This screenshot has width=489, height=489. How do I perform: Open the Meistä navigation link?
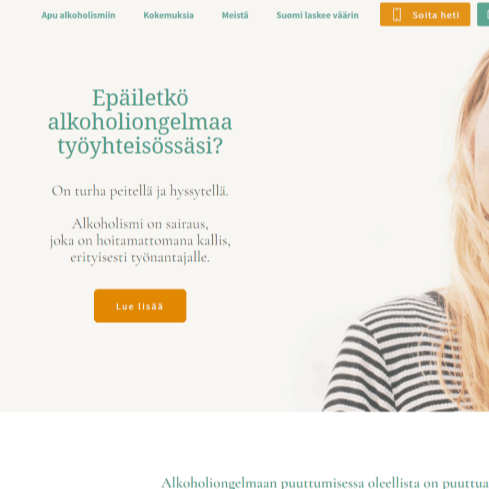click(235, 15)
